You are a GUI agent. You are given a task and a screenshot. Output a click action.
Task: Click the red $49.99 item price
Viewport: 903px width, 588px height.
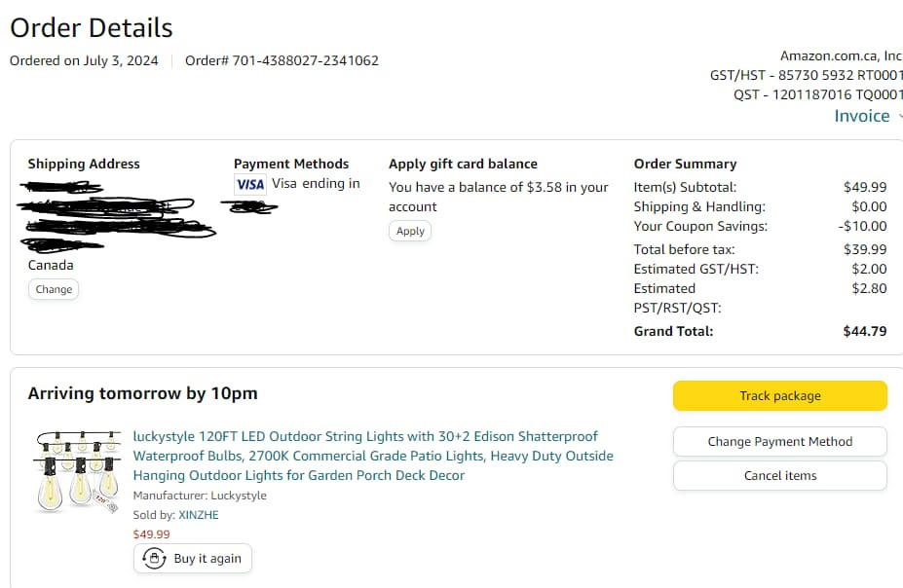coord(151,534)
